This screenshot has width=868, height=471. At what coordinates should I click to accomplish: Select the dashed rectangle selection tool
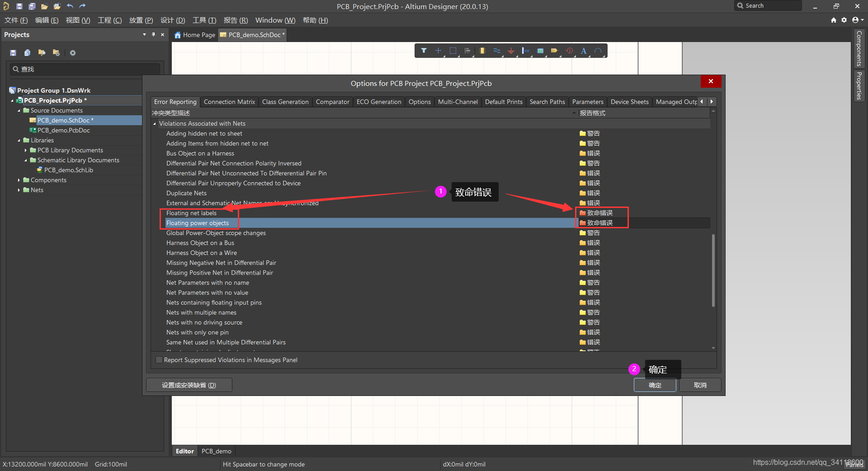pos(453,51)
